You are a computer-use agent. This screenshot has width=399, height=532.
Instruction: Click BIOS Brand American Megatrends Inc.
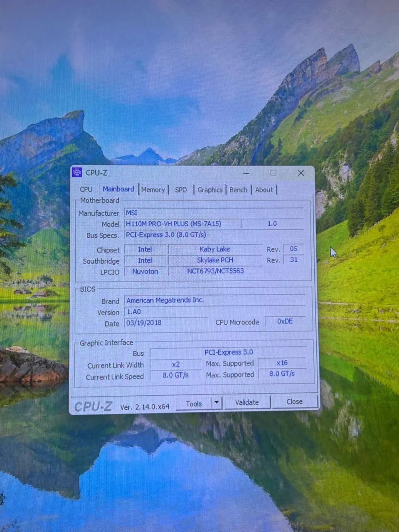pos(214,300)
